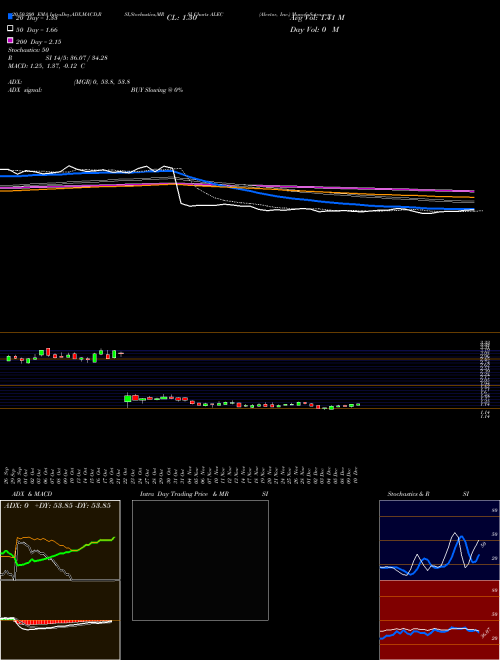Click the 'BUY Slowing @ 0%' signal text
The width and height of the screenshot is (500, 660).
pos(157,90)
